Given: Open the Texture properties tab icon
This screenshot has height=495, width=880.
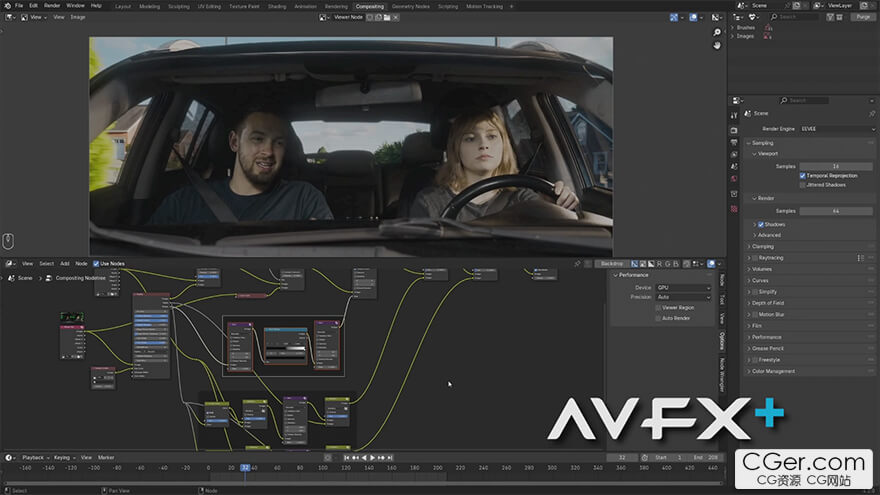Looking at the screenshot, I should click(x=734, y=209).
